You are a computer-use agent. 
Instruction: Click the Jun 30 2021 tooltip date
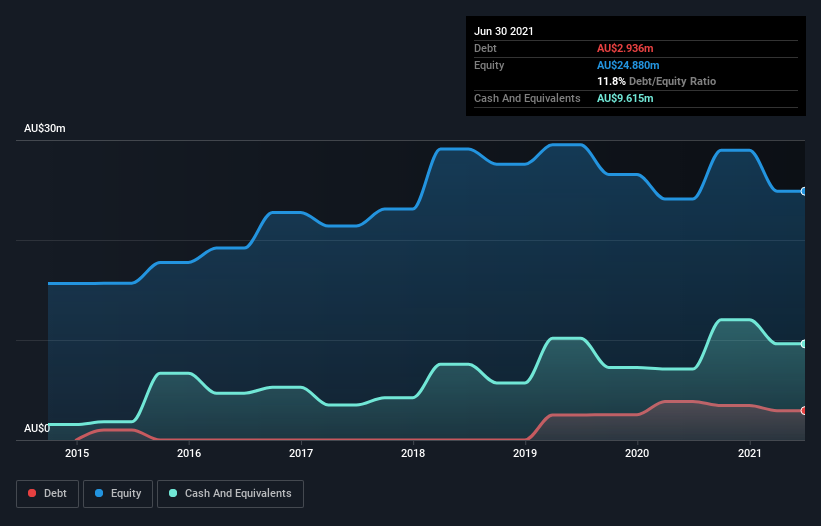click(x=504, y=31)
